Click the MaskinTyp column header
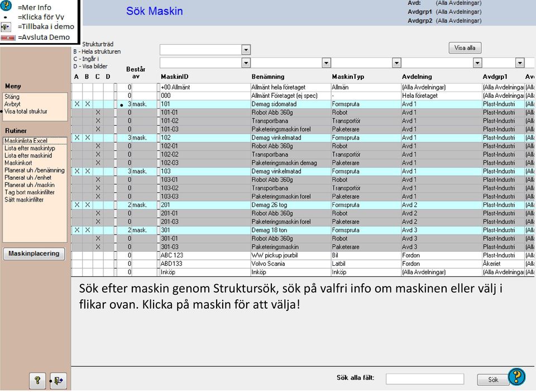The width and height of the screenshot is (536, 392). (348, 77)
